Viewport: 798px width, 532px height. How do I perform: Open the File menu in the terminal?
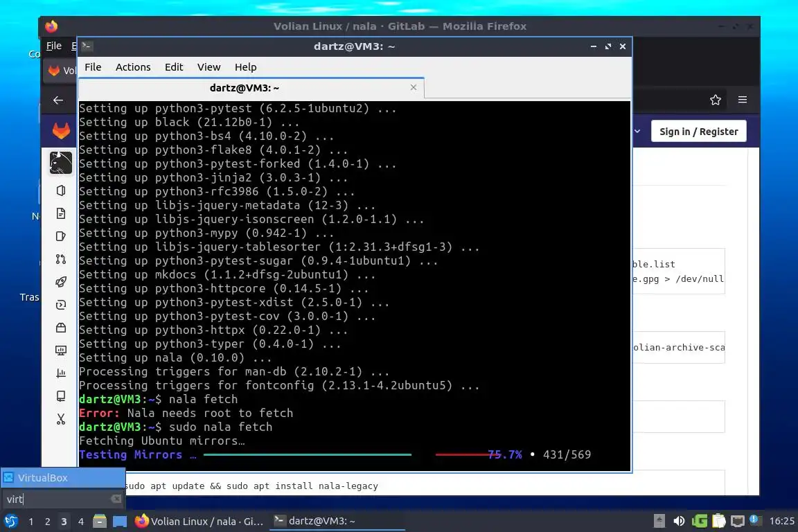93,67
